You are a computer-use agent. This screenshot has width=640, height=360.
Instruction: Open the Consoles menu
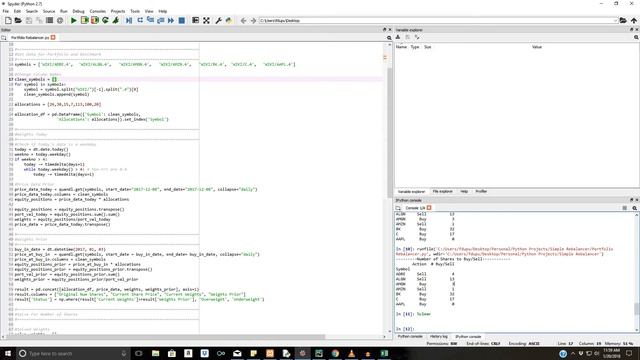coord(98,11)
